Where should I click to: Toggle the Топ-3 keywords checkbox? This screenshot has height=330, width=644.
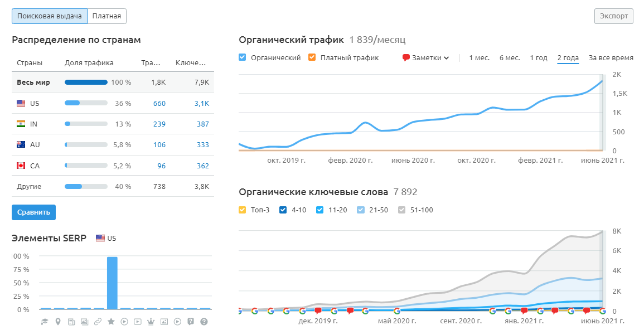pyautogui.click(x=243, y=210)
